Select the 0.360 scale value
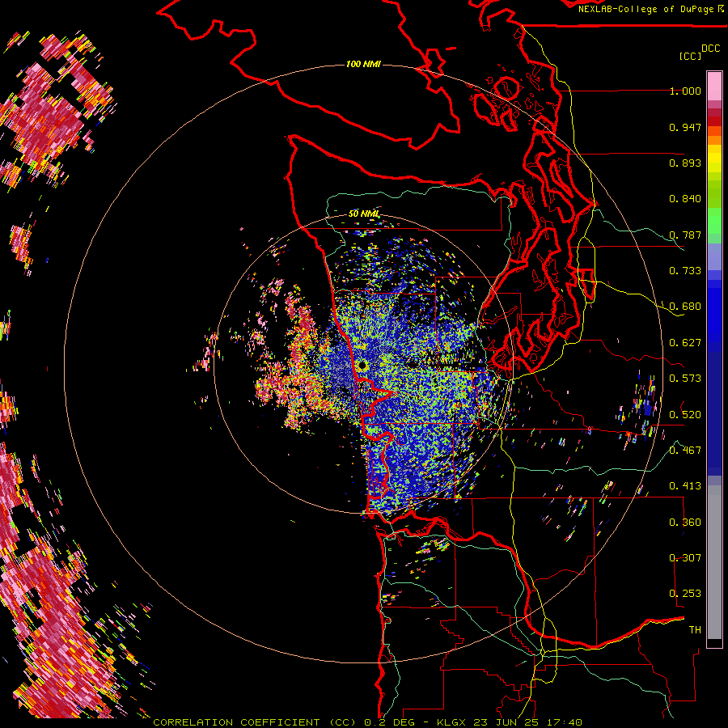Screen dimensions: 728x728 685,522
